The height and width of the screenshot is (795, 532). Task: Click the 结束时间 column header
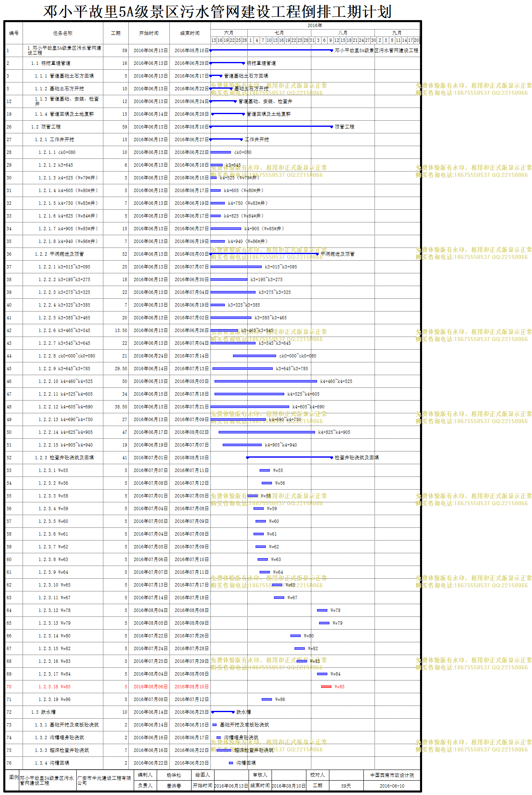tap(190, 33)
